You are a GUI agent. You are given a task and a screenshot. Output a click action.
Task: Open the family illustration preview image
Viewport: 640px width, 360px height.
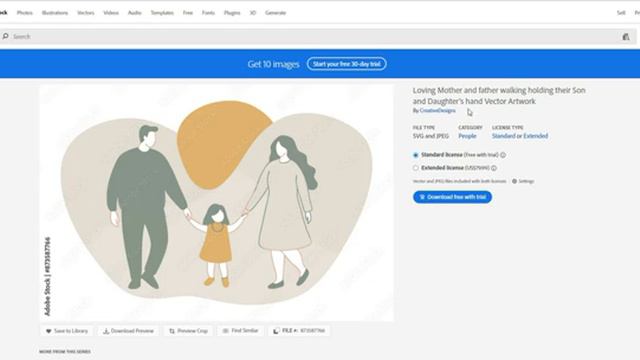[217, 203]
